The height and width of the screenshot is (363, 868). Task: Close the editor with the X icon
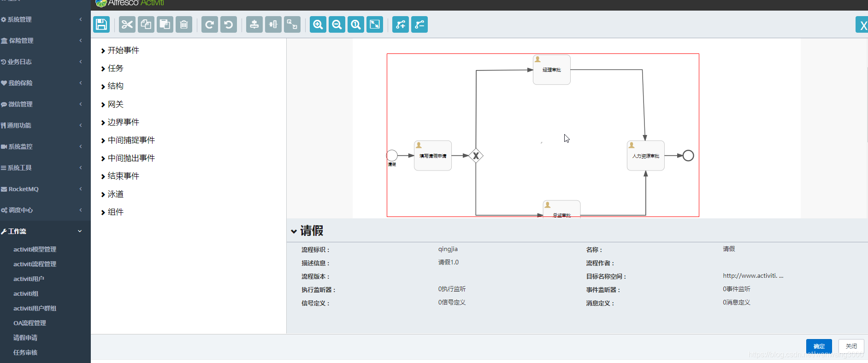pos(862,25)
